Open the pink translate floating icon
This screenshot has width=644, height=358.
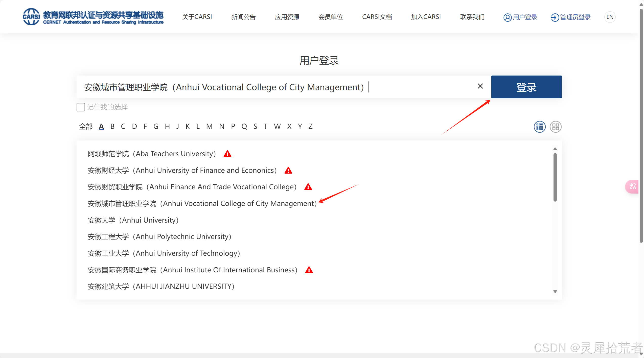632,186
